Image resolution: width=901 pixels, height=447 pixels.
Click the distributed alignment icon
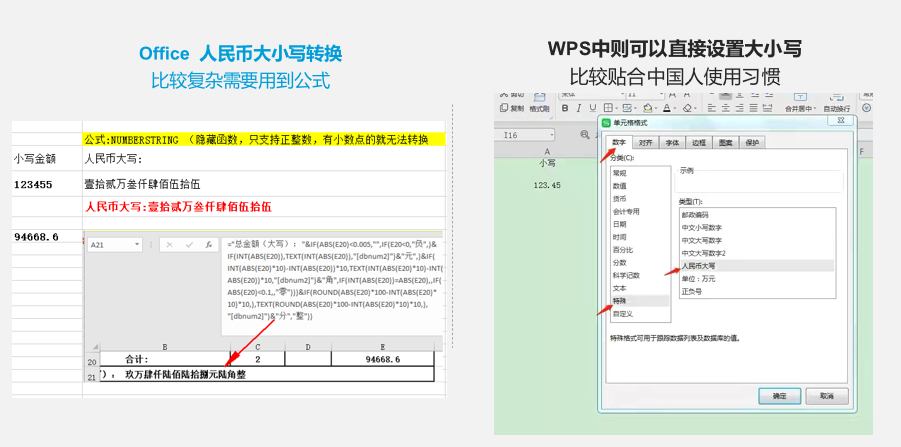click(x=770, y=108)
